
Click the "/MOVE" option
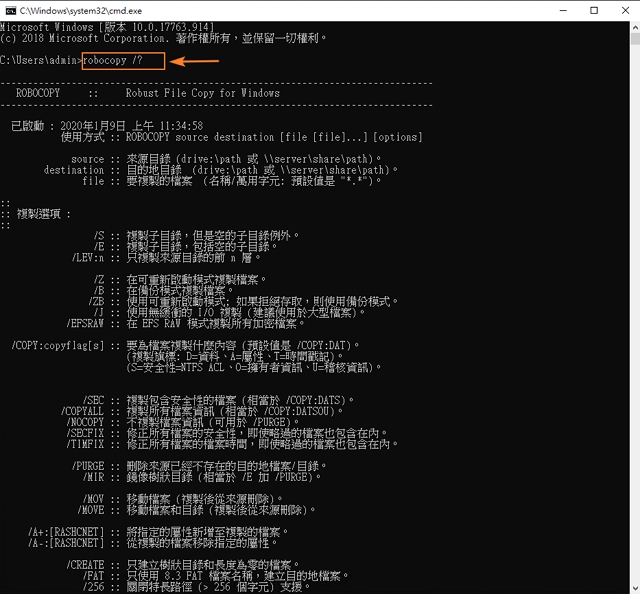point(91,510)
